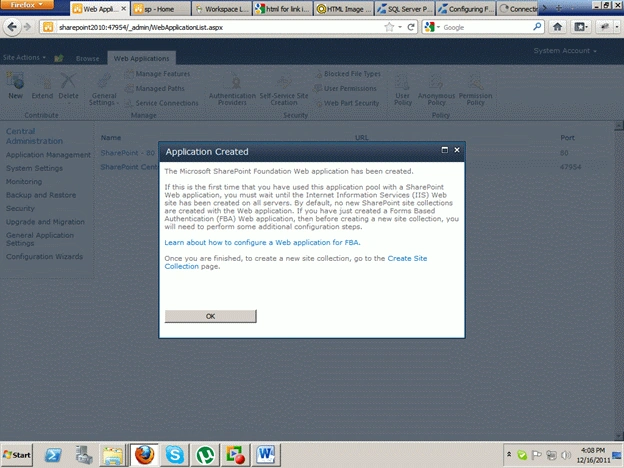This screenshot has height=468, width=624.
Task: Show hidden system tray icons
Action: tap(509, 454)
